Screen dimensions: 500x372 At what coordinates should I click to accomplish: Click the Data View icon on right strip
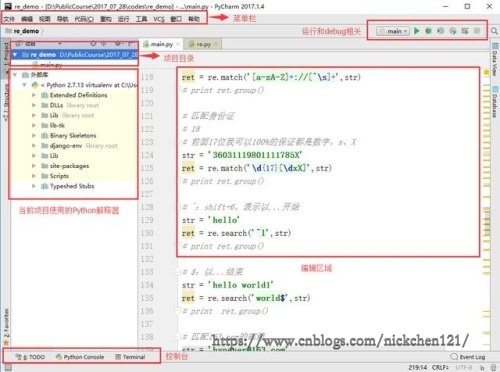point(495,46)
